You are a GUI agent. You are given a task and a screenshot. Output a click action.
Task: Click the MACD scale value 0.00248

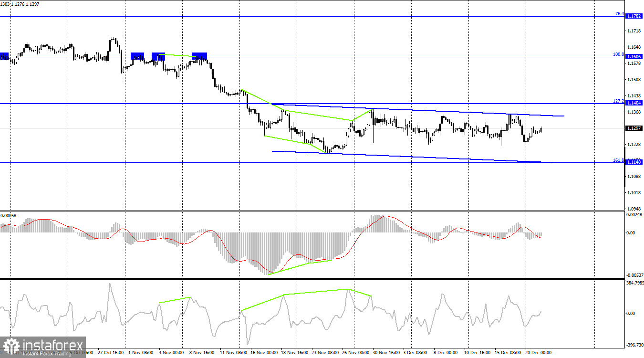pyautogui.click(x=634, y=215)
